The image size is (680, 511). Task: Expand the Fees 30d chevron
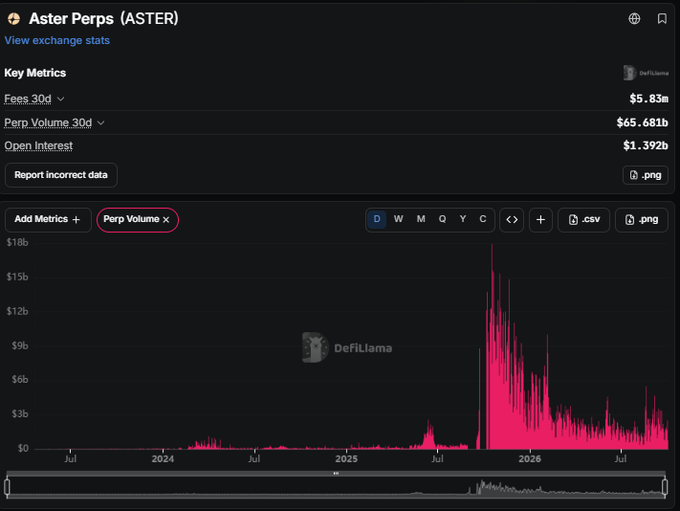[x=61, y=99]
